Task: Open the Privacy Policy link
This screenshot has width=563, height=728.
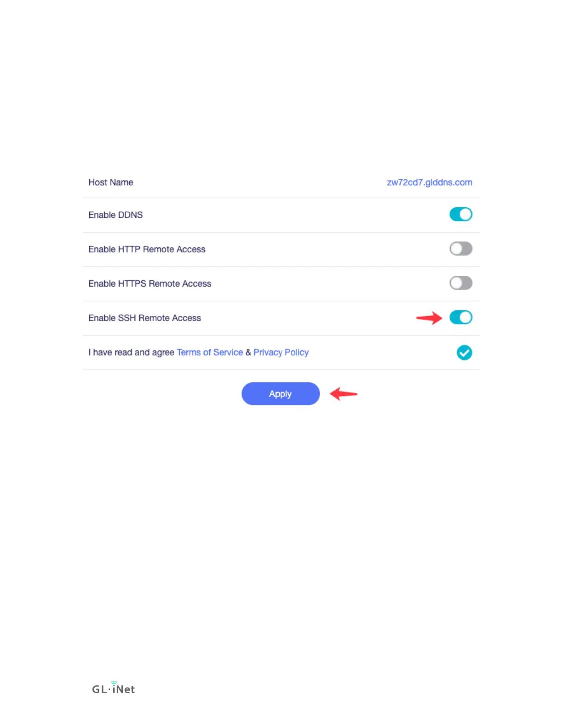Action: click(x=281, y=353)
